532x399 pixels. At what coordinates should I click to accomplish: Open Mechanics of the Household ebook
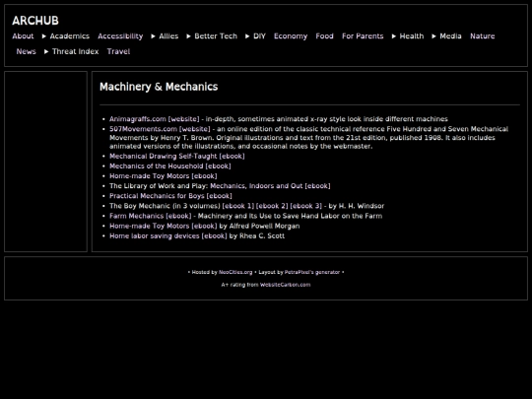point(170,166)
